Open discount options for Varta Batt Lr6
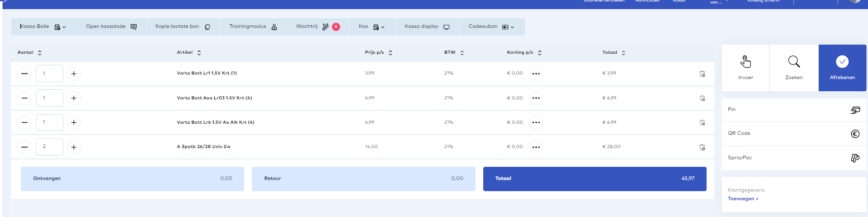The height and width of the screenshot is (217, 868). (x=536, y=123)
